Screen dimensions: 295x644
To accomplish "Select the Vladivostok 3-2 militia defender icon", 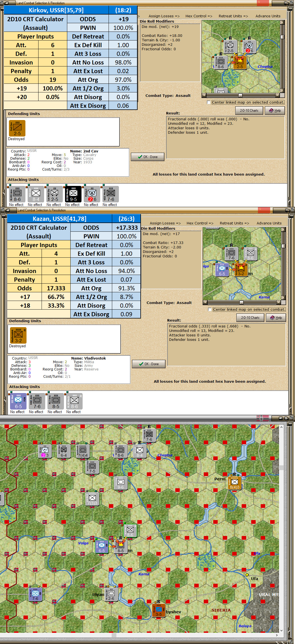I will [x=18, y=335].
